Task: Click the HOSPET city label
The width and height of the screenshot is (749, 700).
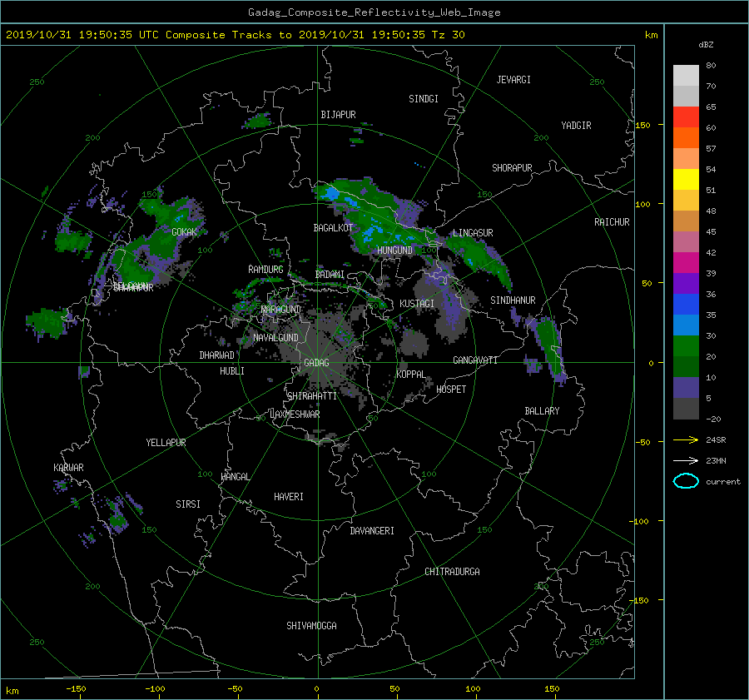Action: [x=451, y=390]
